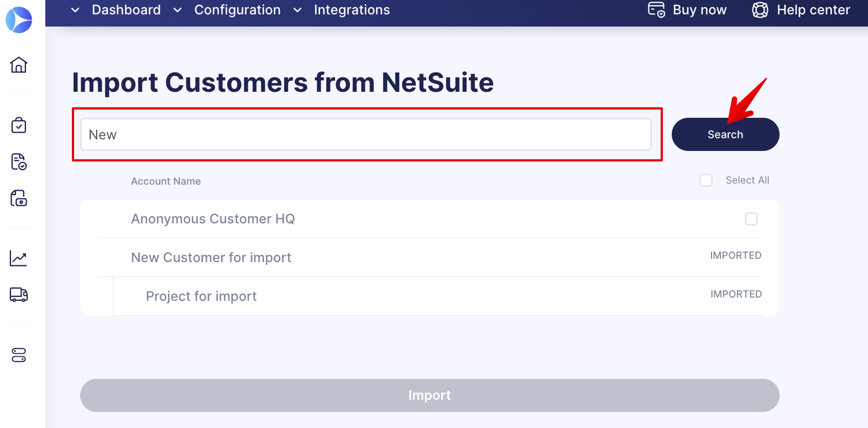Click the Import button
Viewport: 868px width, 428px height.
(430, 395)
